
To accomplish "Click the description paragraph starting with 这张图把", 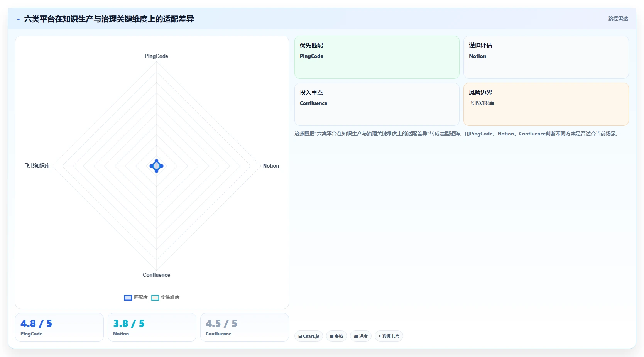I will (x=457, y=134).
